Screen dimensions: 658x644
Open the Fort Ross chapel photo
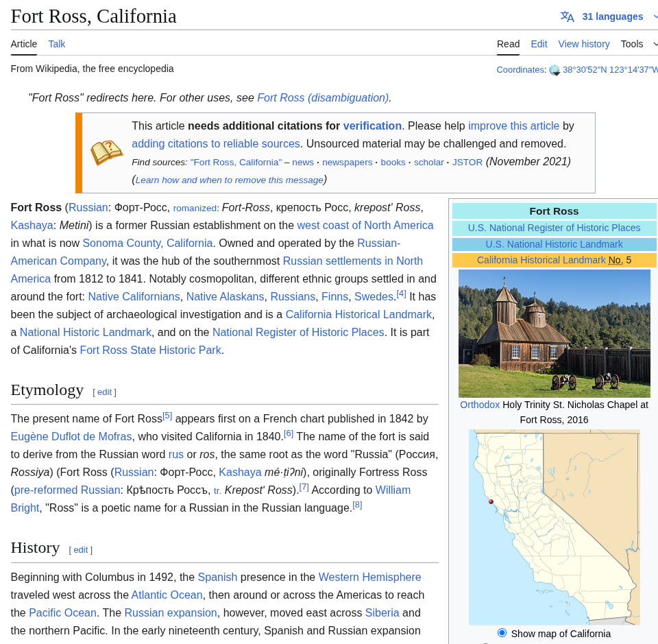[554, 334]
